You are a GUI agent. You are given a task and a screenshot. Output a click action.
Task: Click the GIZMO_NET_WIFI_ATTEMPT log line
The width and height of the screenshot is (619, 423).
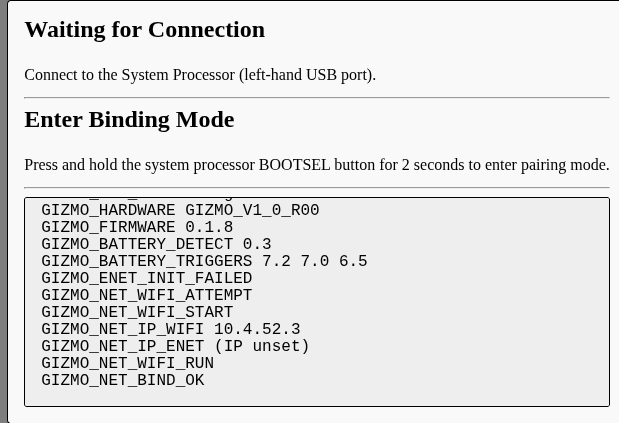tap(147, 296)
